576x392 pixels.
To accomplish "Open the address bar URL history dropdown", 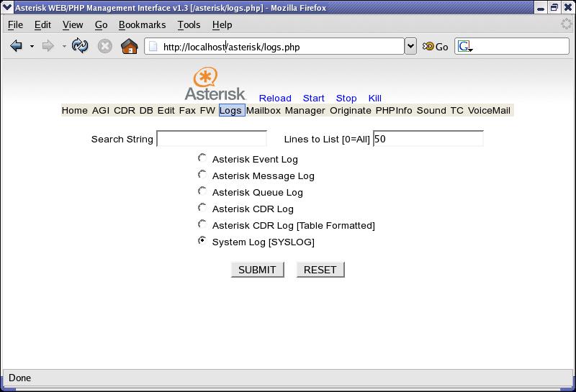I will (x=410, y=47).
